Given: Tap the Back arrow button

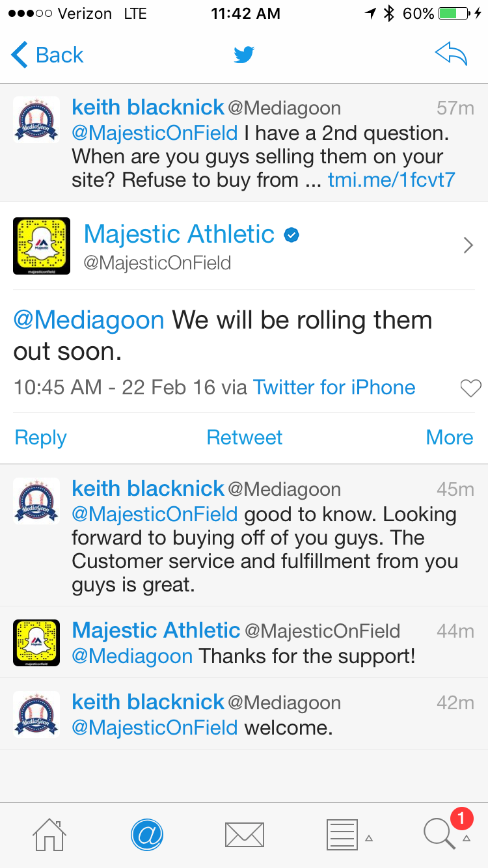Looking at the screenshot, I should click(x=47, y=55).
